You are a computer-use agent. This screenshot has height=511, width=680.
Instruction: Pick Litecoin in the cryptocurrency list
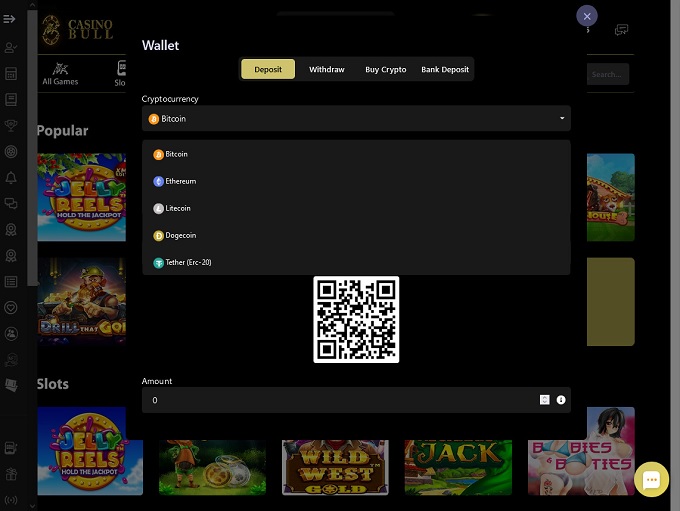[x=177, y=209]
